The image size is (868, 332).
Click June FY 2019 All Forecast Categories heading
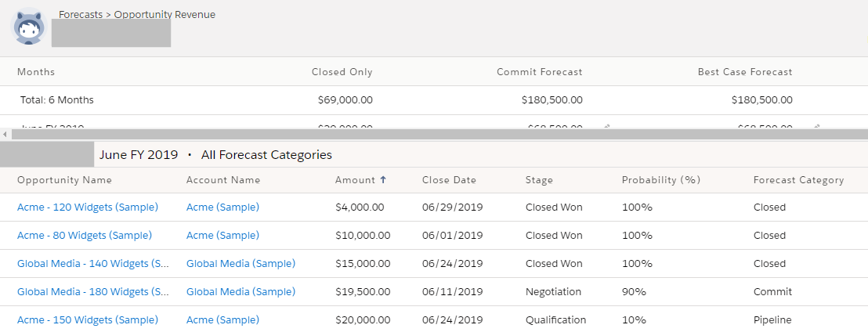click(216, 155)
